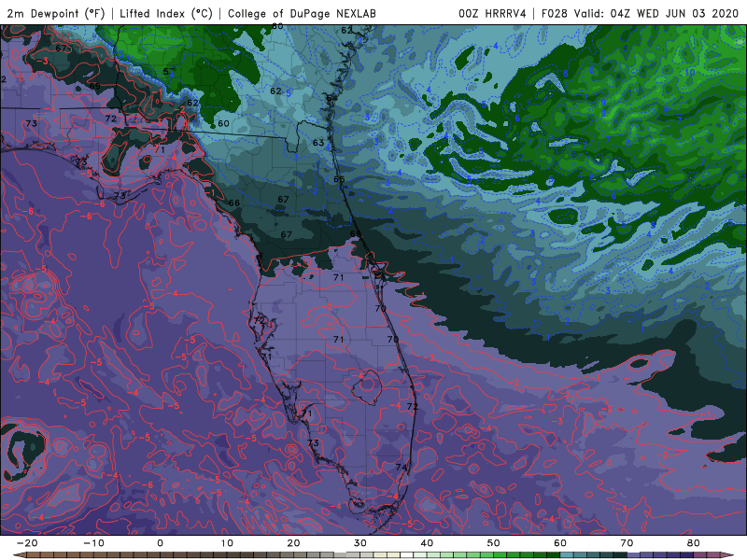747x560 pixels.
Task: Click the blue lifted index value 10
Action: tap(690, 73)
